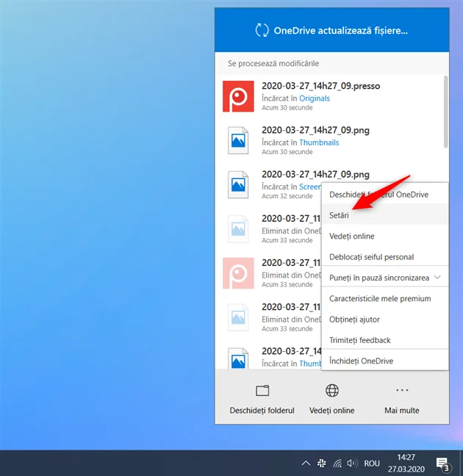
Task: Click file name 2020-03-27_14h27_09.presso
Action: [x=321, y=86]
